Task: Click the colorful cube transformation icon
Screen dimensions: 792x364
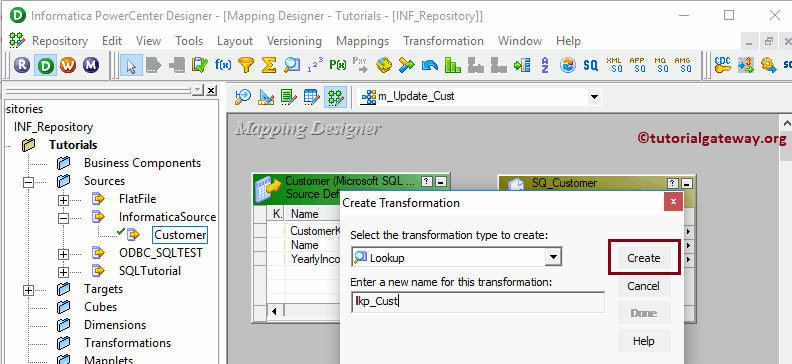Action: (384, 65)
